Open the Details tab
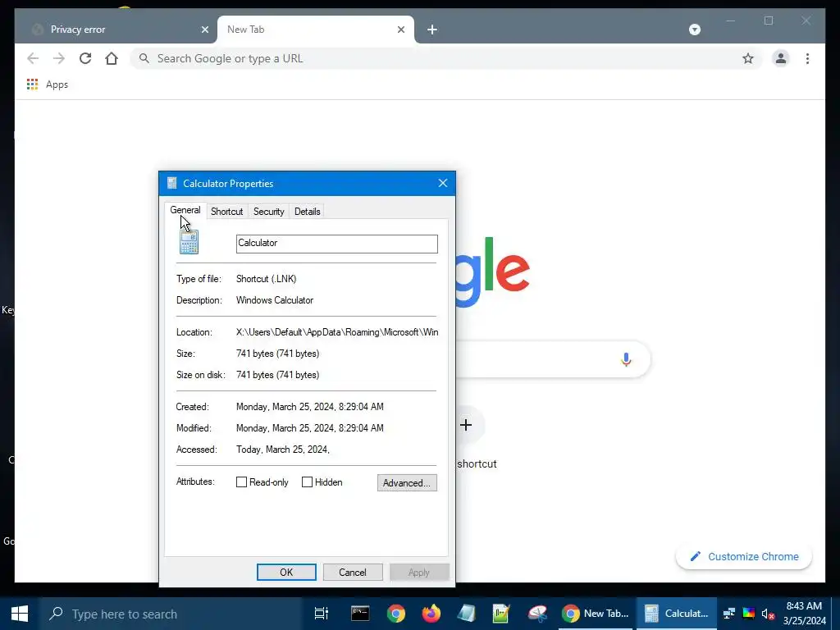Screen dimensions: 840x630 (x=307, y=212)
